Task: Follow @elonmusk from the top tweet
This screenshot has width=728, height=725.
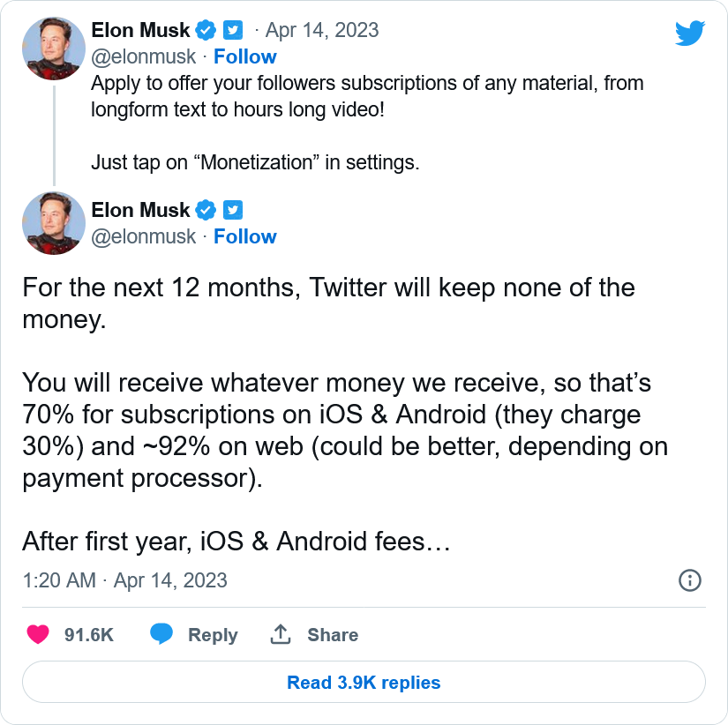Action: [245, 56]
